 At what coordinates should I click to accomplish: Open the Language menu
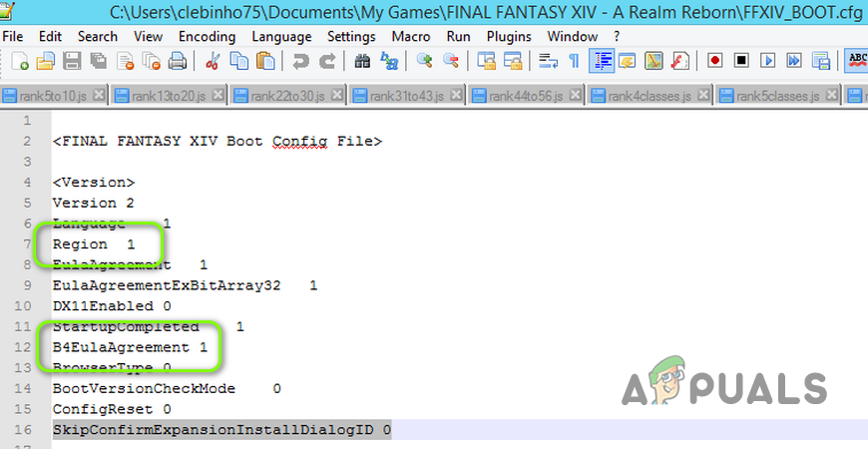[x=281, y=37]
